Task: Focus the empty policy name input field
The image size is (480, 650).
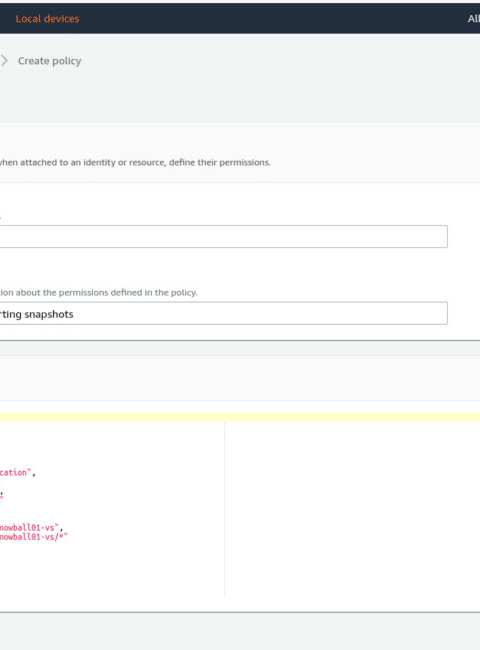Action: coord(223,236)
